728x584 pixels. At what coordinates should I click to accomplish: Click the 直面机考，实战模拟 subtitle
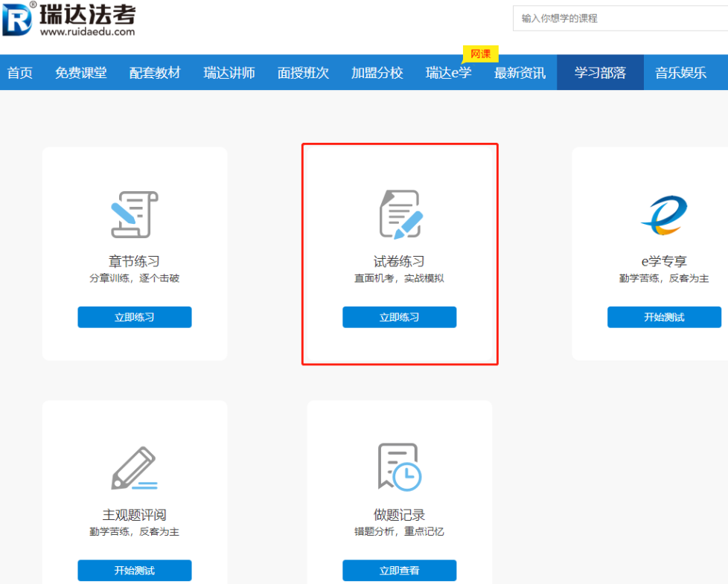point(399,278)
